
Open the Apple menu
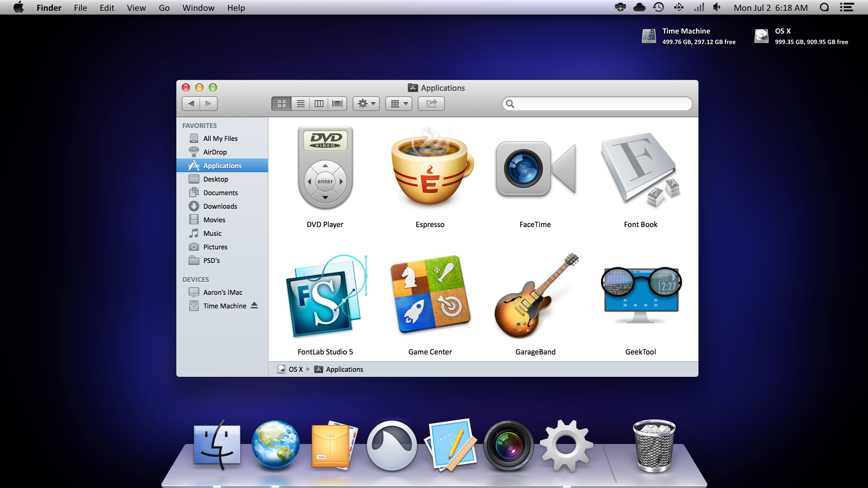pyautogui.click(x=19, y=7)
